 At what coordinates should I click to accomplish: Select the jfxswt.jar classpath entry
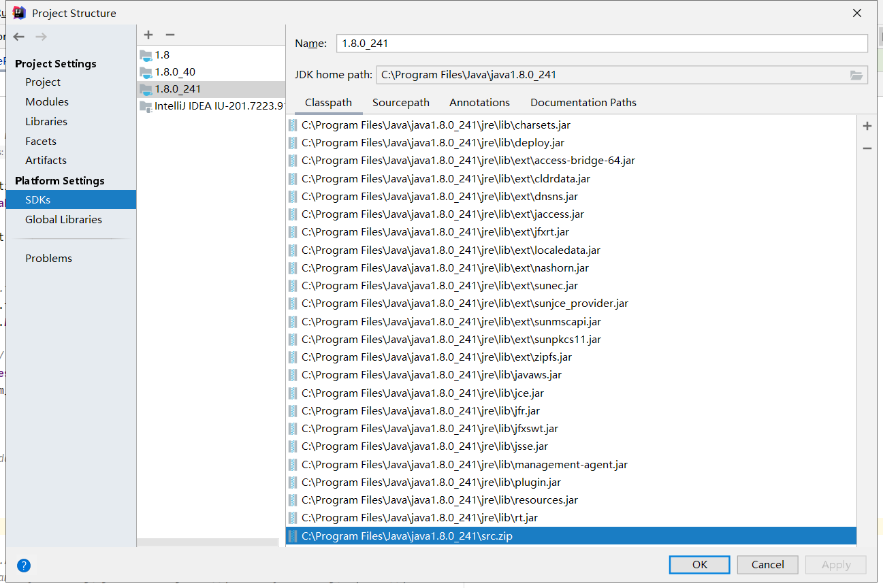point(571,429)
